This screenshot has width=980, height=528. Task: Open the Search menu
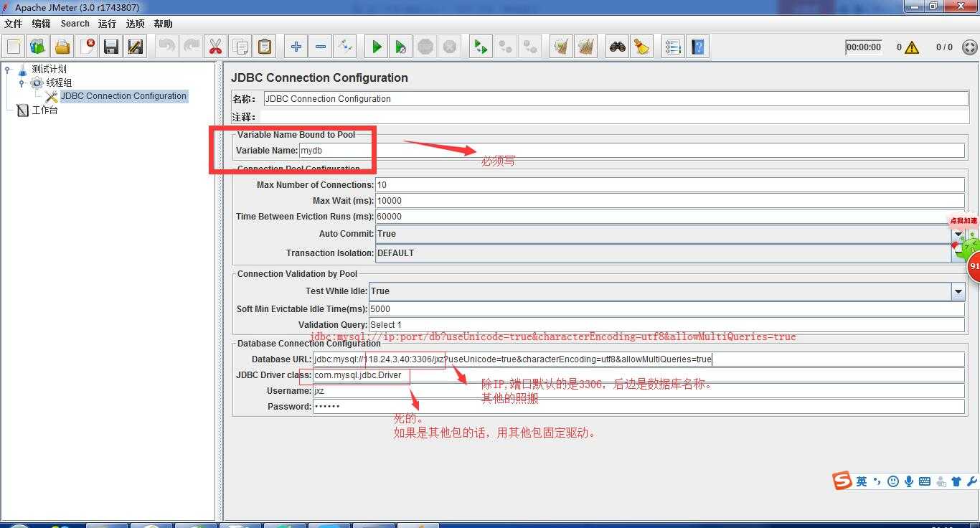tap(75, 24)
